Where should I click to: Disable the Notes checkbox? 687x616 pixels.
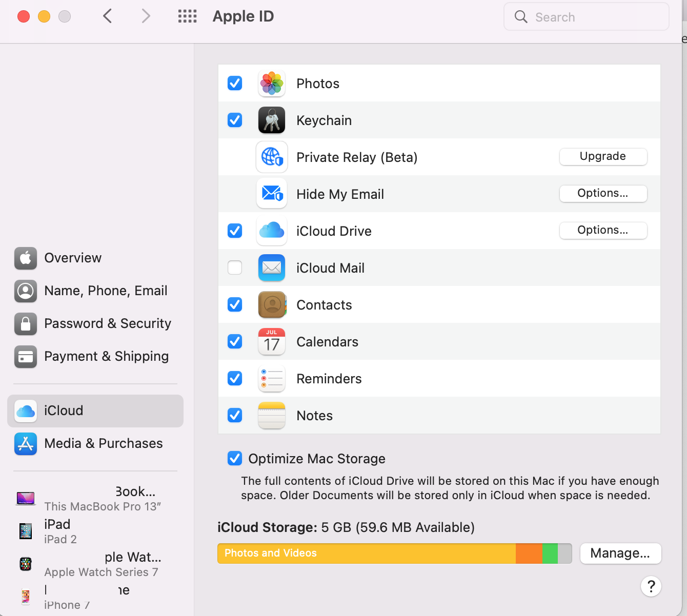235,415
